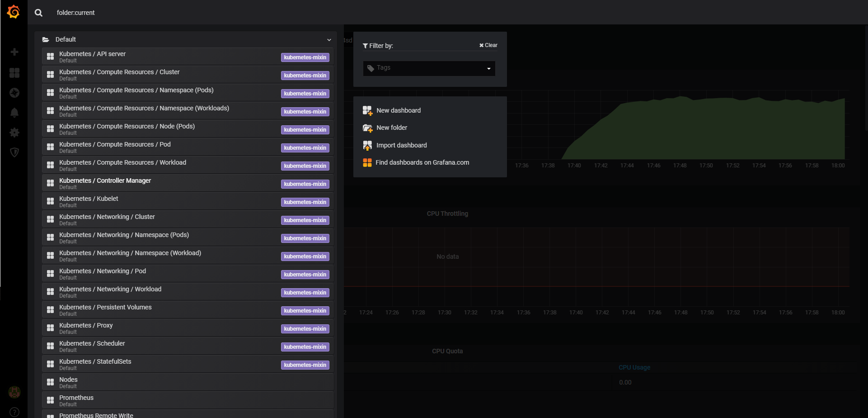Click dashboard icon beside Kubernetes / Scheduler
This screenshot has width=868, height=418.
point(51,346)
